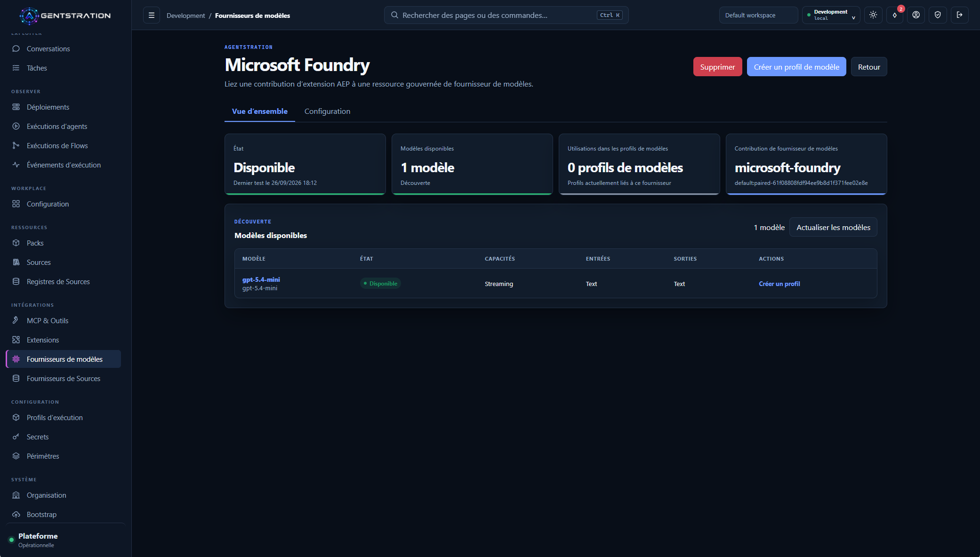Screen dimensions: 980x557
Task: Open Tâches in the sidebar
Action: 64,68
